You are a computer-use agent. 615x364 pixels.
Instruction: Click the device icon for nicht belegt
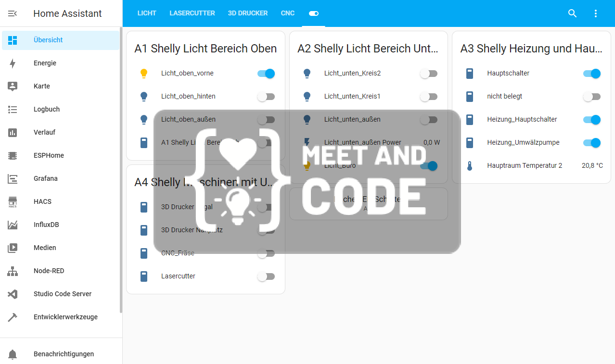pos(470,97)
